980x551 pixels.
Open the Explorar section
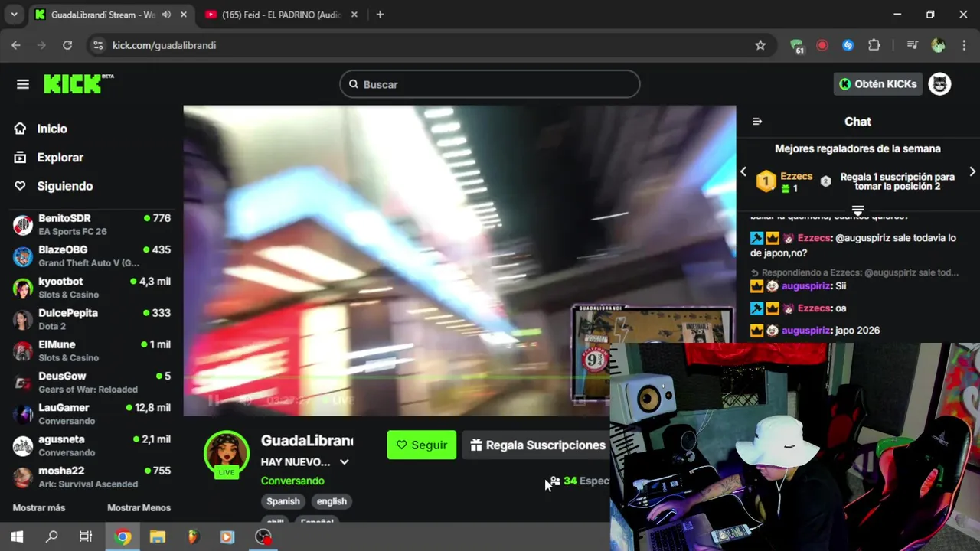pyautogui.click(x=49, y=158)
